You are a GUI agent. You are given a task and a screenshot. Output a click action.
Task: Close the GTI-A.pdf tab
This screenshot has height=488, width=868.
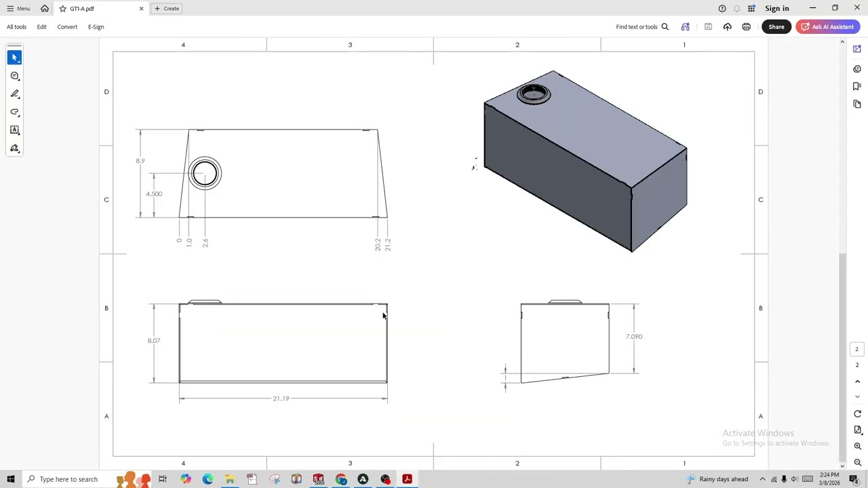pyautogui.click(x=141, y=8)
